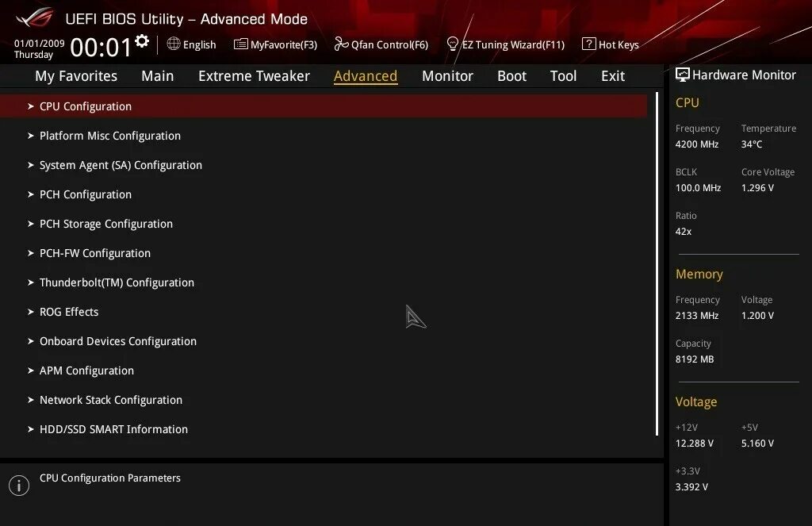Click the +5V reading 5.160 V

click(757, 443)
